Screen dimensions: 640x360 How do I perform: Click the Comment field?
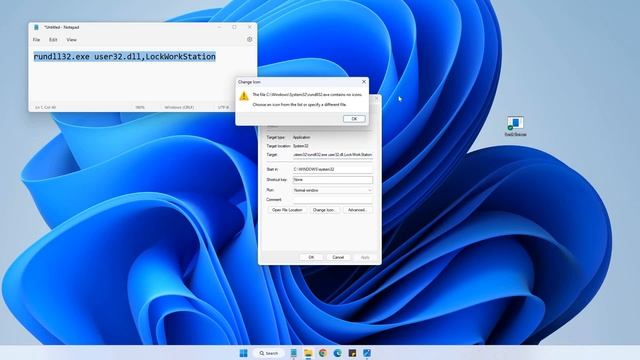tap(332, 200)
